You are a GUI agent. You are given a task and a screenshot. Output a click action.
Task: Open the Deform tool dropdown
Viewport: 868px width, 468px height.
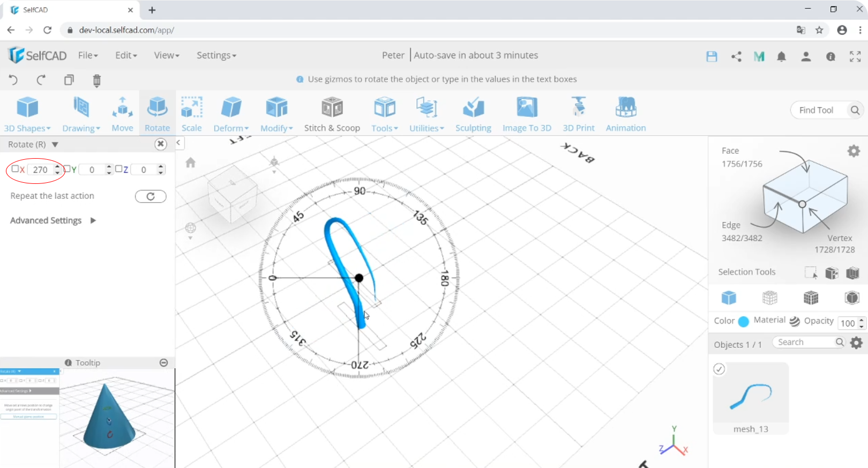click(231, 114)
